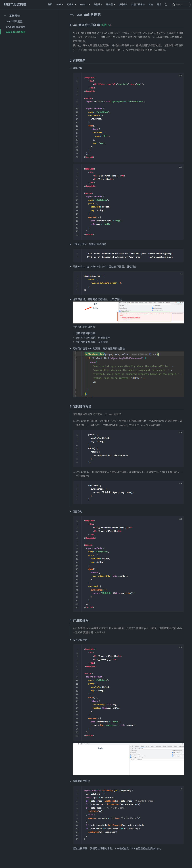The height and width of the screenshot is (868, 192).
Task: Collapse sidebar group 一、基础理论
Action: tap(12, 16)
